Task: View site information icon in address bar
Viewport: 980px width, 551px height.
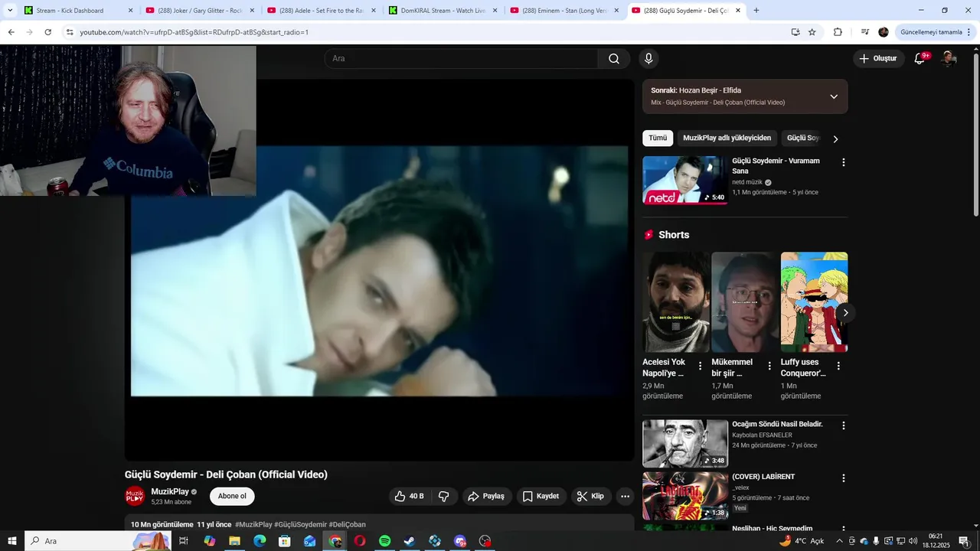Action: click(x=70, y=32)
